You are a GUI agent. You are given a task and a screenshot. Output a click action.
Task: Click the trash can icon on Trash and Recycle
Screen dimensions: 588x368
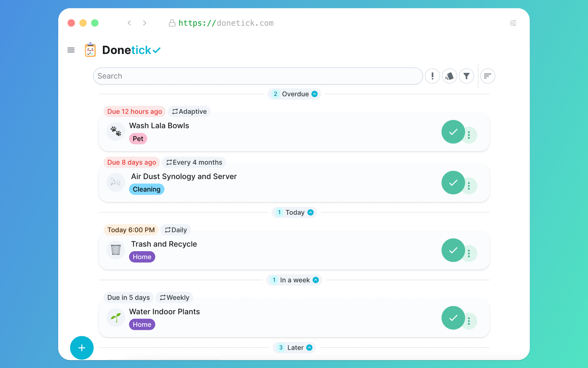tap(115, 250)
